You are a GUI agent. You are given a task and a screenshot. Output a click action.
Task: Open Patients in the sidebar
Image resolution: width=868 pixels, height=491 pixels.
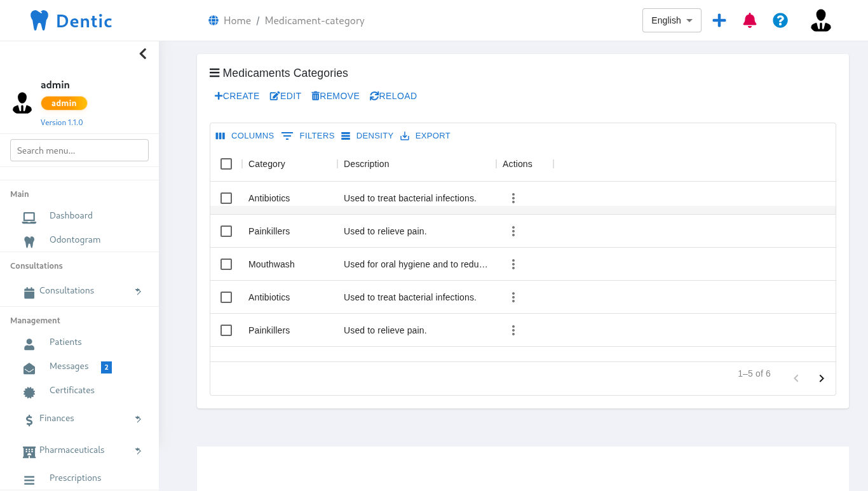[65, 342]
